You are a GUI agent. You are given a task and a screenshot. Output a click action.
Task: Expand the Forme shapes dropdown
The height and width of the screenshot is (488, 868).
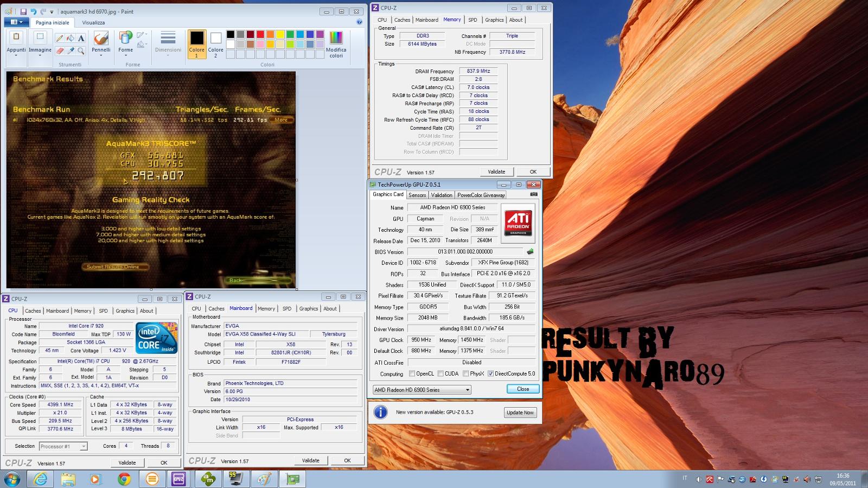tap(126, 55)
